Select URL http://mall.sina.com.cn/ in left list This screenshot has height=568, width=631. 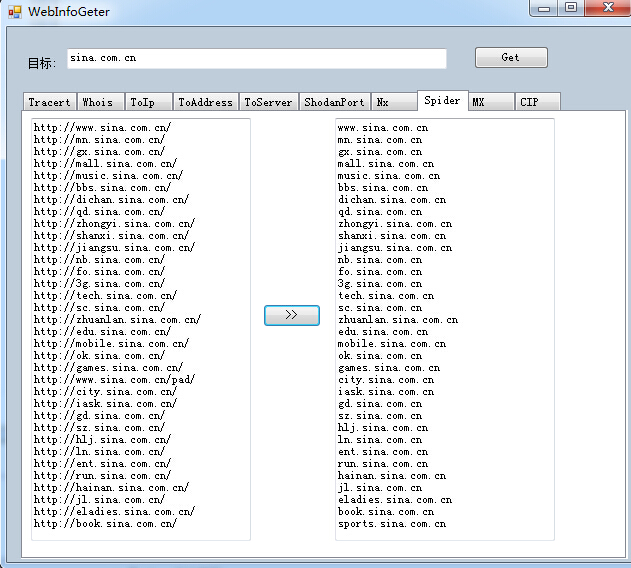105,164
